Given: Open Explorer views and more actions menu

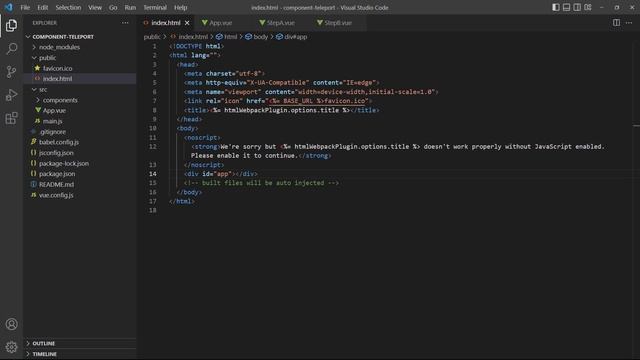Looking at the screenshot, I should pos(125,23).
